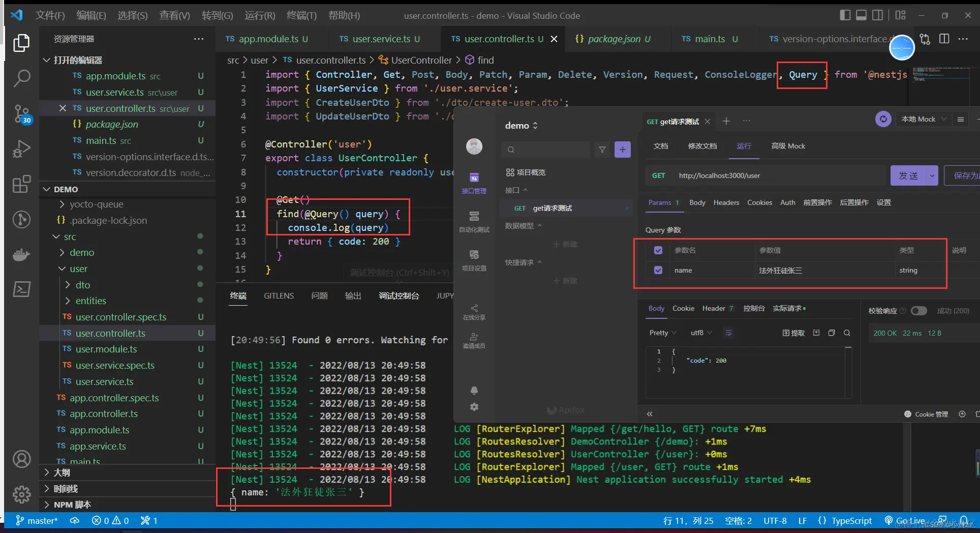The image size is (980, 533).
Task: Open the Docker view in the activity bar
Action: click(21, 254)
